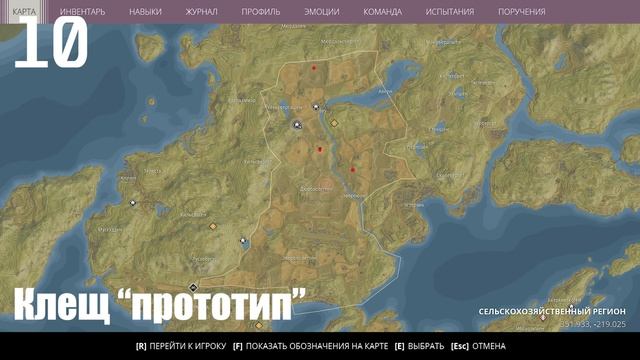Switch to the НАВЫКИ tab
The width and height of the screenshot is (640, 360).
(x=145, y=12)
